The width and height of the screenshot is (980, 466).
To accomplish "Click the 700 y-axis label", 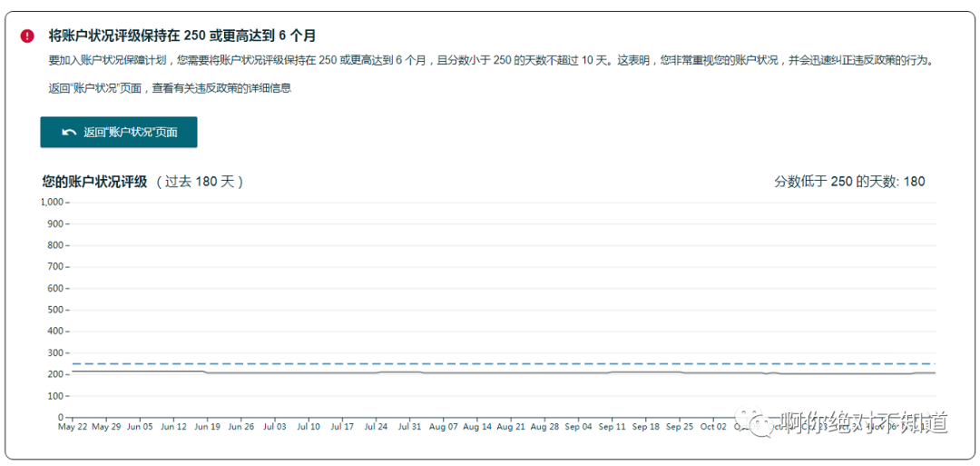I will point(56,267).
